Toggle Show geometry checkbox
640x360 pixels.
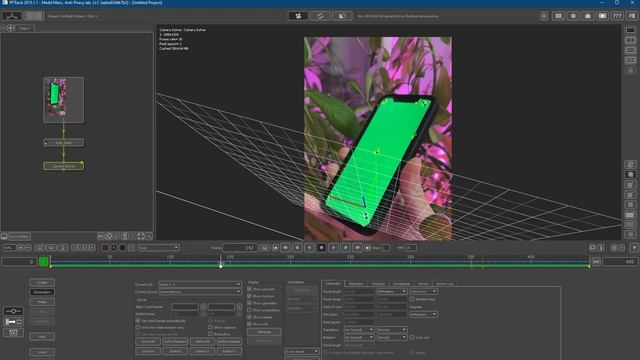(249, 303)
